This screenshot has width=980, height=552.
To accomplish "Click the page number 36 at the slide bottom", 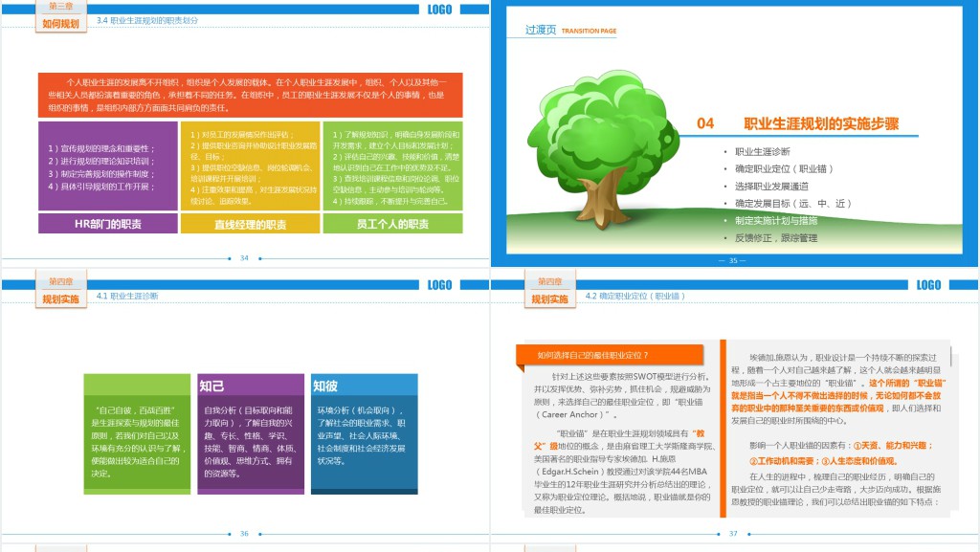I will point(244,534).
